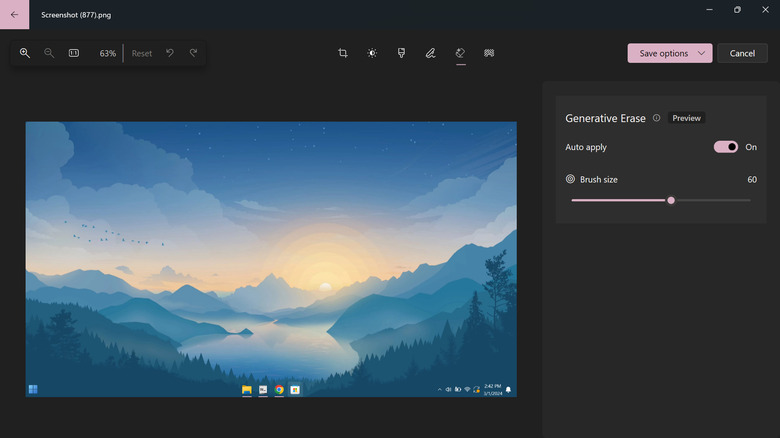Turn off the Auto apply toggle
The height and width of the screenshot is (438, 780).
coord(725,147)
